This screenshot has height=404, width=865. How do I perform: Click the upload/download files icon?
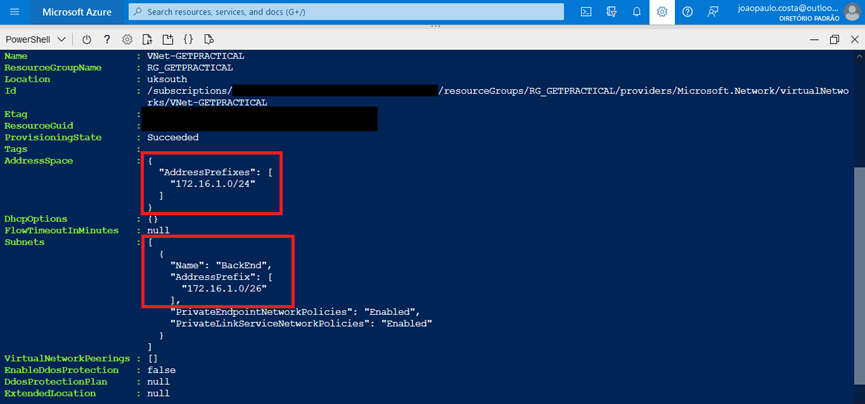pyautogui.click(x=147, y=40)
